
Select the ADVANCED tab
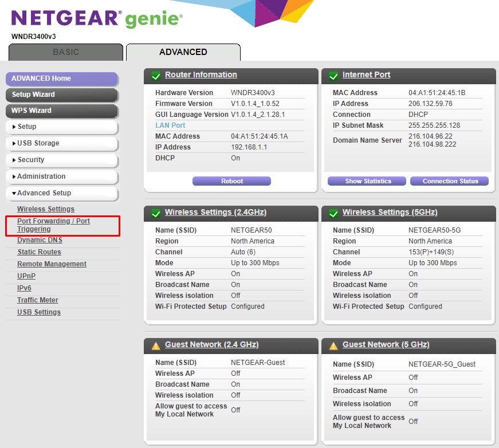point(183,52)
